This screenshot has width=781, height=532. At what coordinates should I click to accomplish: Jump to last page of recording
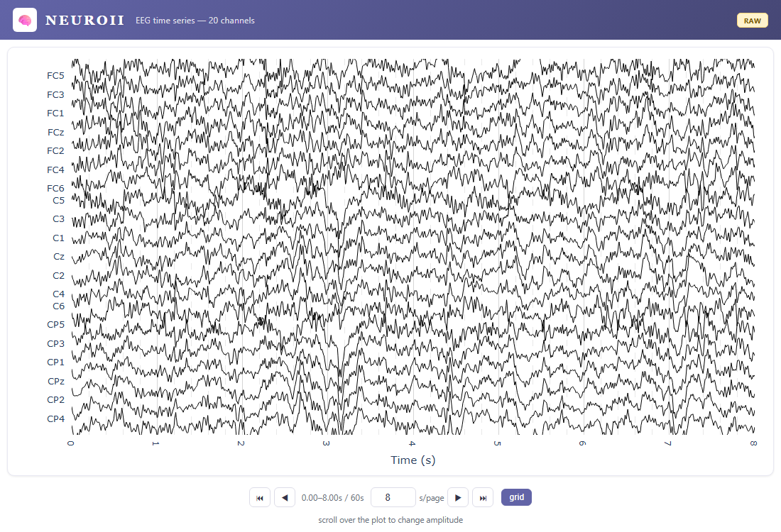pos(483,498)
